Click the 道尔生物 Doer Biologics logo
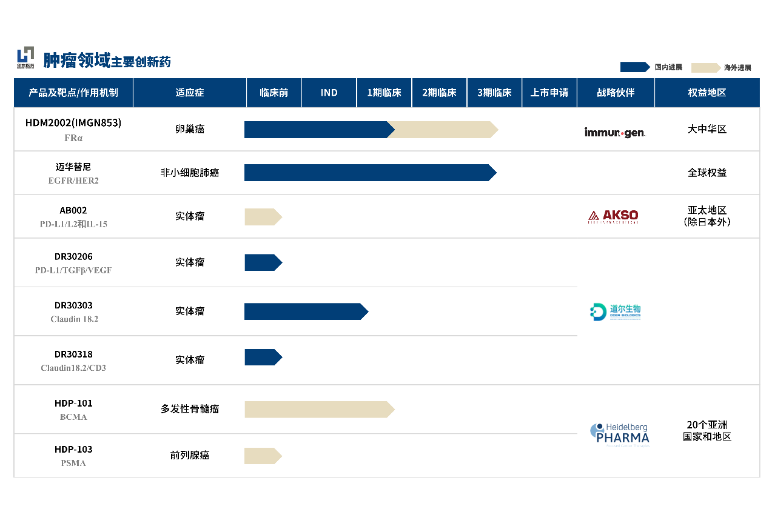The height and width of the screenshot is (532, 769). point(615,311)
